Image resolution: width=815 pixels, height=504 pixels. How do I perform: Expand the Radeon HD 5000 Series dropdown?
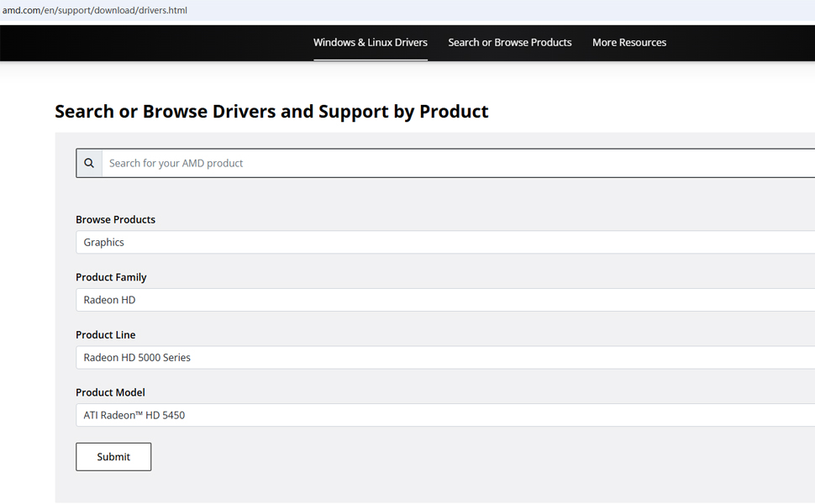445,357
